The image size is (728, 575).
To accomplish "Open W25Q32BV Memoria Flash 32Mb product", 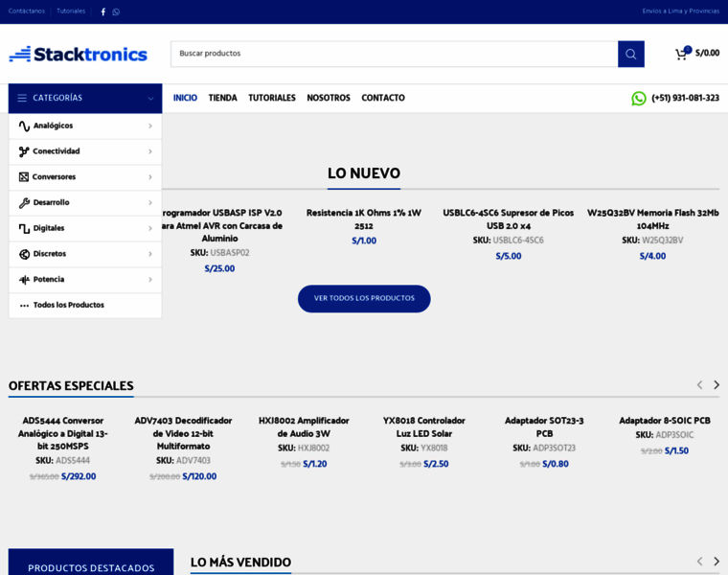I will (x=652, y=219).
